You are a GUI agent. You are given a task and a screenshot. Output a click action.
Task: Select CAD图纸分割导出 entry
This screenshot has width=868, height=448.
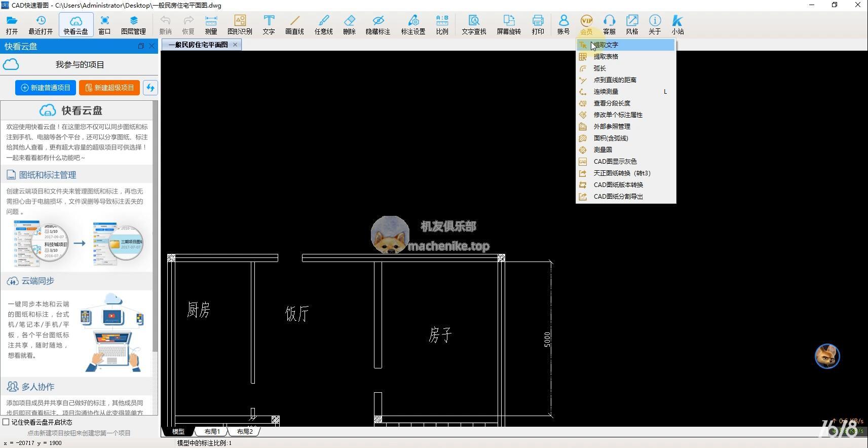pos(626,197)
